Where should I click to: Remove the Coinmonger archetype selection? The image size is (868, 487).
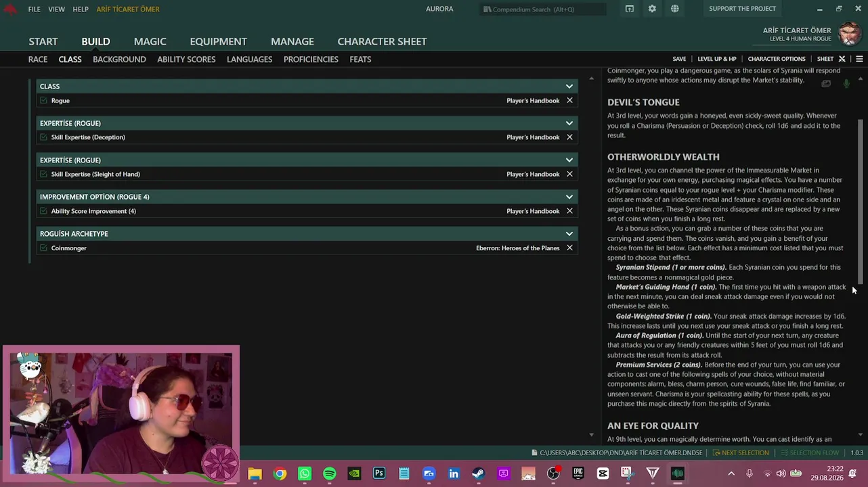click(569, 248)
